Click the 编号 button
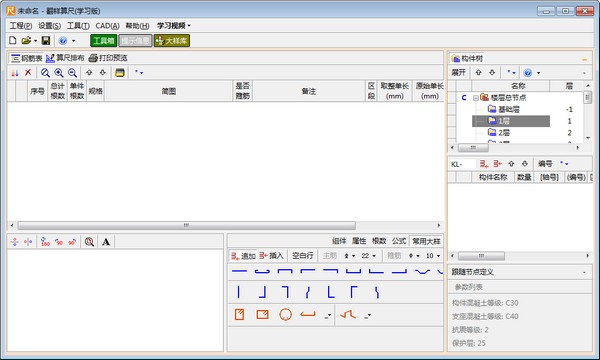600x360 pixels. 545,164
